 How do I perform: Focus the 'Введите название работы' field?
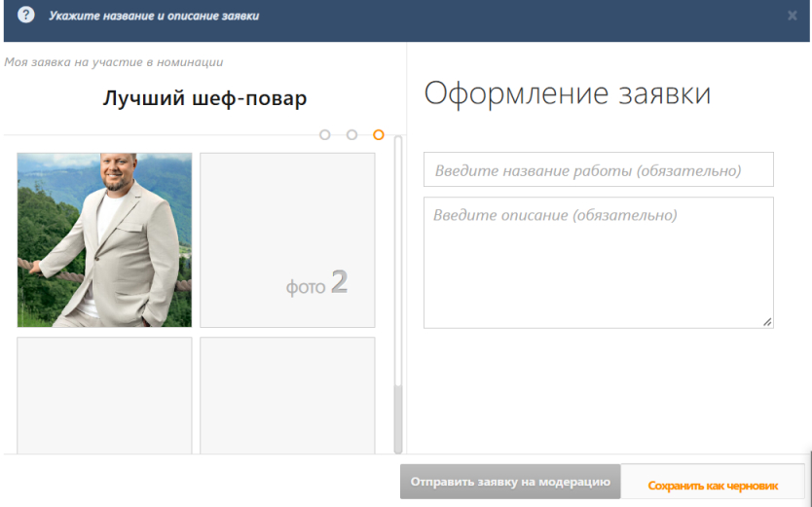click(x=599, y=169)
